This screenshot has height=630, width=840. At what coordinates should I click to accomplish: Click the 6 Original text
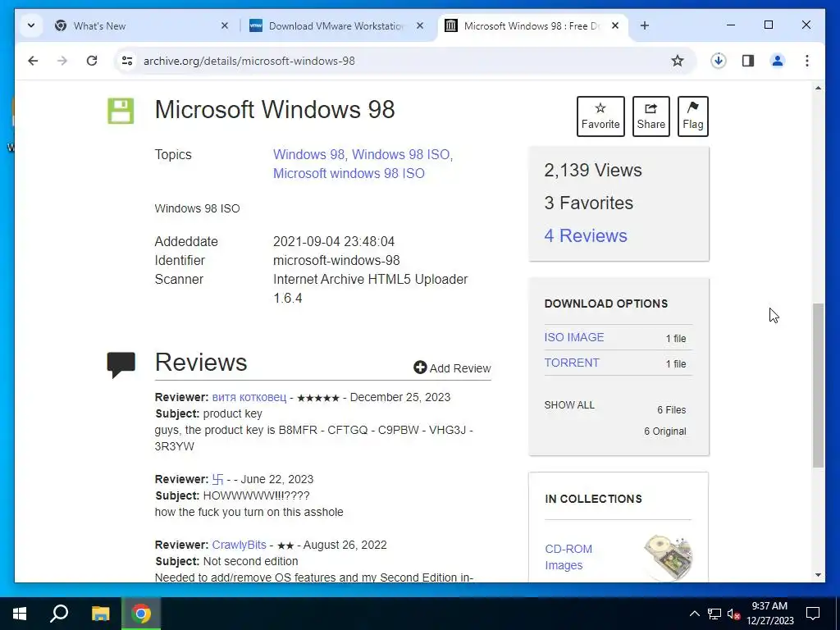coord(664,431)
